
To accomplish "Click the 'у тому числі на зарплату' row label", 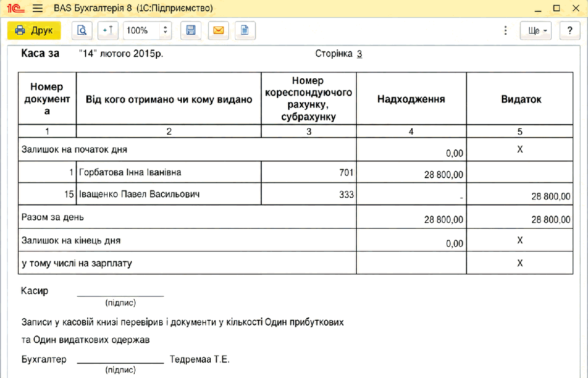I will coord(77,263).
